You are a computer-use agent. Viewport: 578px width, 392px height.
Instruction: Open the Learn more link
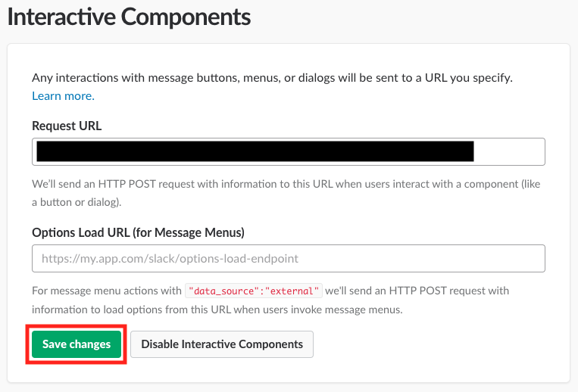63,96
